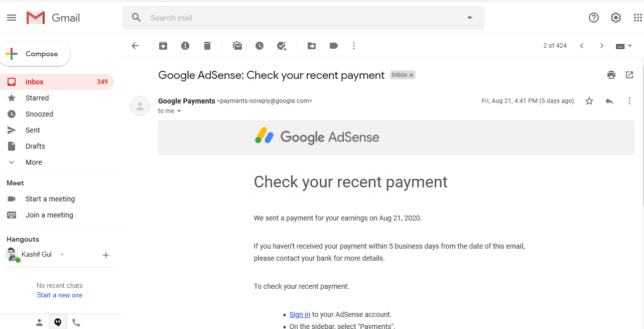
Task: Mark the email as unread
Action: pyautogui.click(x=237, y=46)
